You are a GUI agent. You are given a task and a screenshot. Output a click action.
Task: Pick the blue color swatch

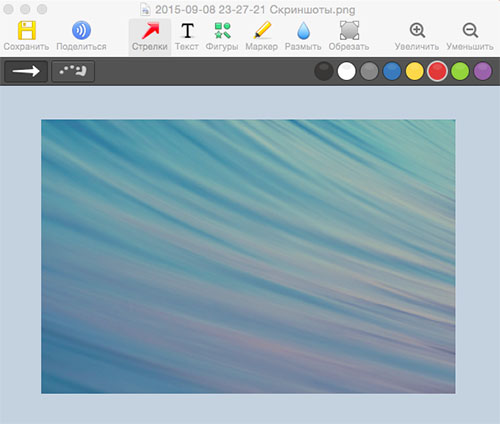point(392,71)
